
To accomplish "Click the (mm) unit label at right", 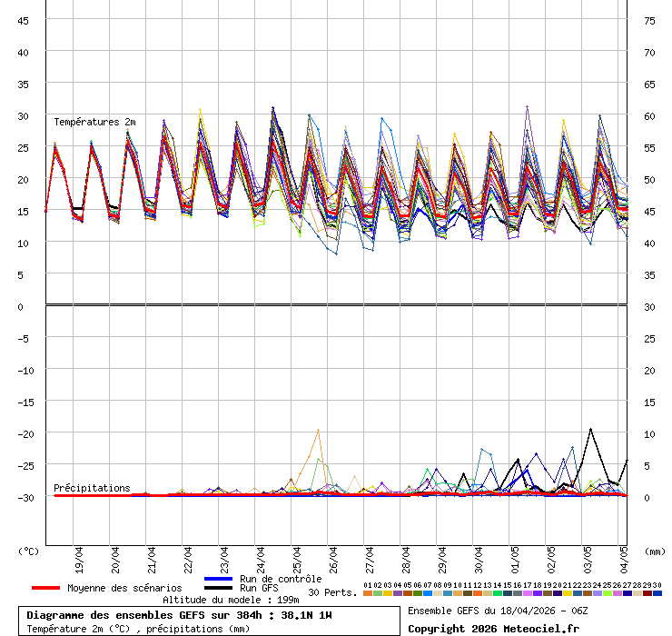I will (x=655, y=551).
